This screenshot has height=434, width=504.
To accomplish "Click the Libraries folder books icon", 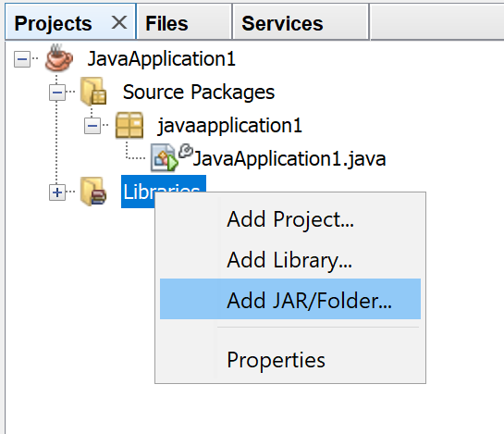I will [x=93, y=192].
